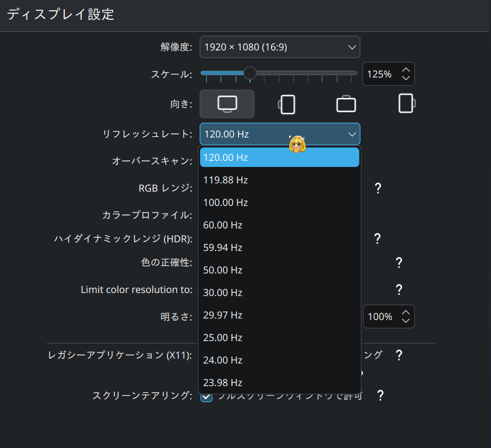Select 119.88 Hz refresh rate

coord(279,180)
